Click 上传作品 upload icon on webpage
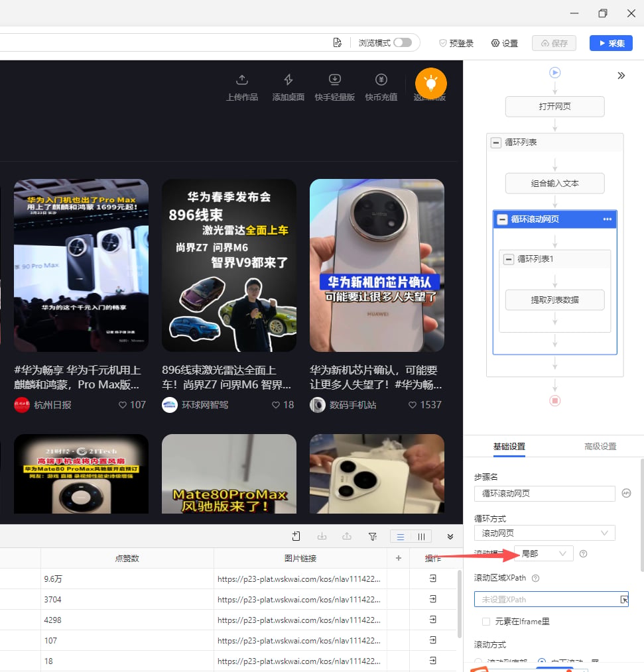The image size is (644, 672). 242,80
